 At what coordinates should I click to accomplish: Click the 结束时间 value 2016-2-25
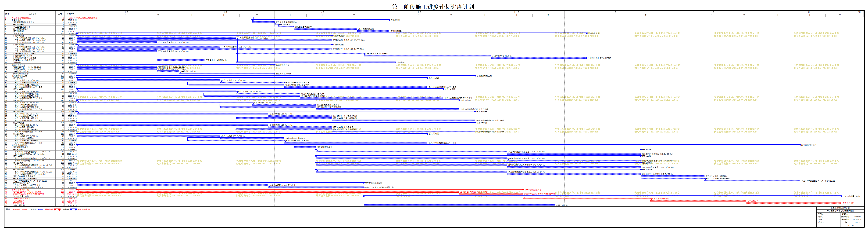pyautogui.click(x=857, y=220)
